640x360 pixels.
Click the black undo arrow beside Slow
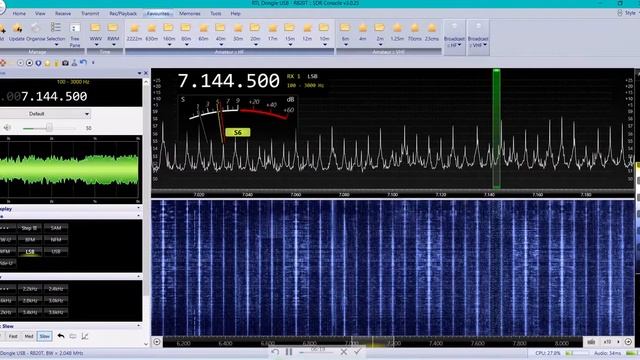pyautogui.click(x=61, y=336)
